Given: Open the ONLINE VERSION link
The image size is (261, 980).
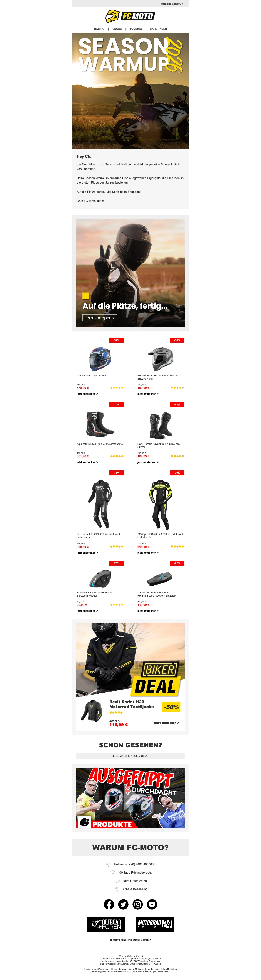Looking at the screenshot, I should (172, 4).
